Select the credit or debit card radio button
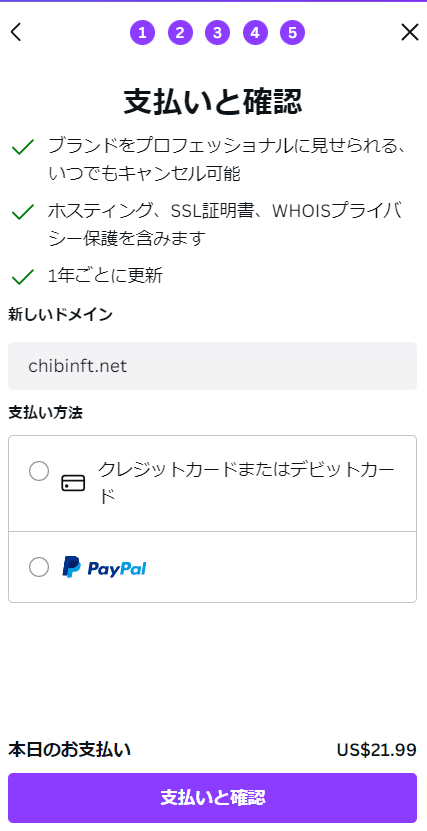The image size is (427, 831). tap(39, 471)
